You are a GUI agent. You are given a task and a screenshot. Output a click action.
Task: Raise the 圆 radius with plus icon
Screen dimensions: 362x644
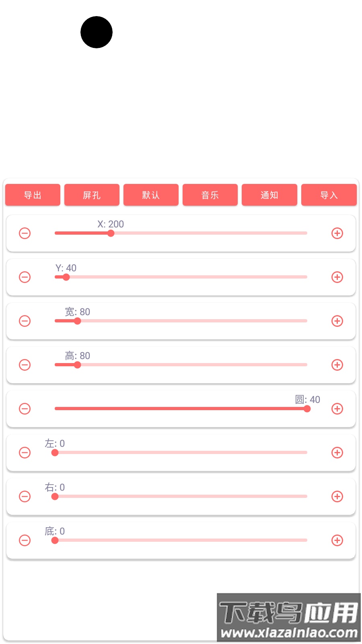click(x=337, y=409)
